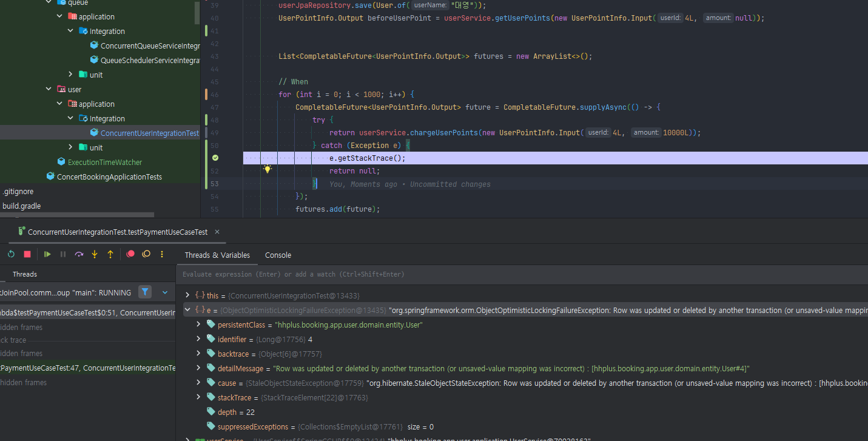Expand the identifier field
This screenshot has width=868, height=441.
tap(198, 339)
